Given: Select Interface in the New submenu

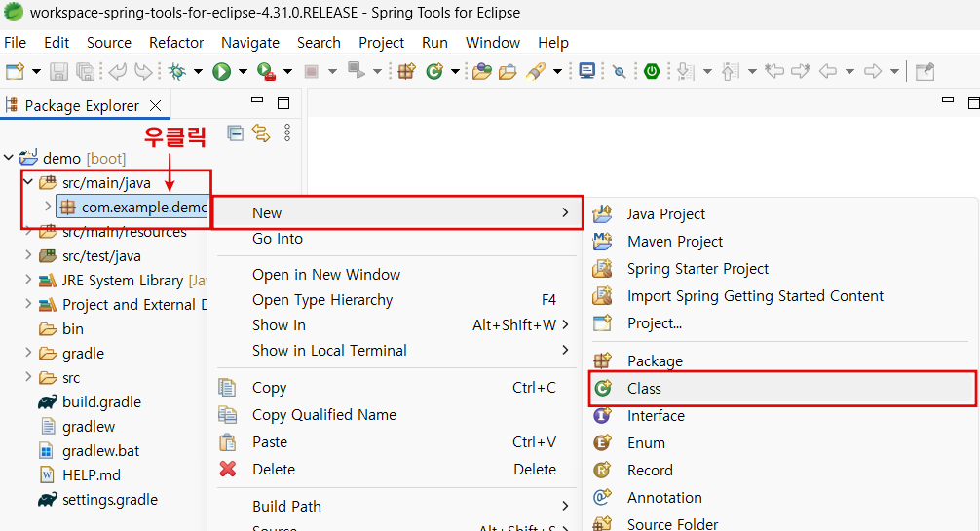Looking at the screenshot, I should coord(656,416).
